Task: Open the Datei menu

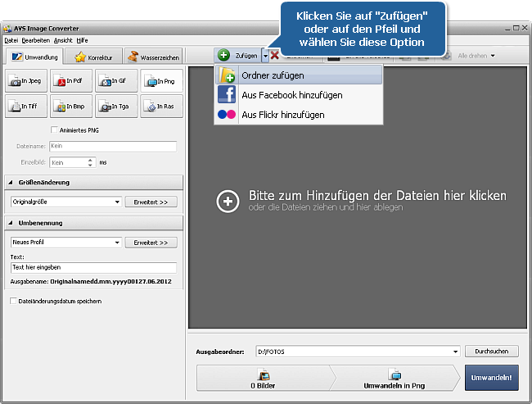Action: (11, 40)
